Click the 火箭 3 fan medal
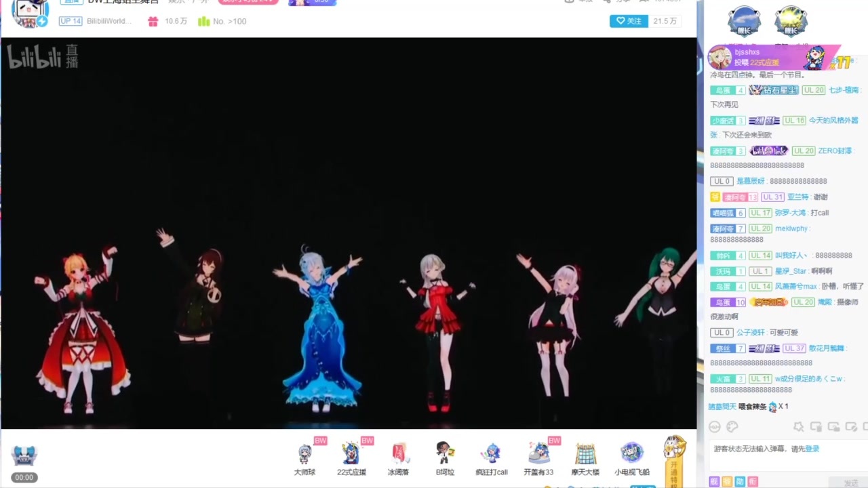The width and height of the screenshot is (868, 488). (728, 379)
